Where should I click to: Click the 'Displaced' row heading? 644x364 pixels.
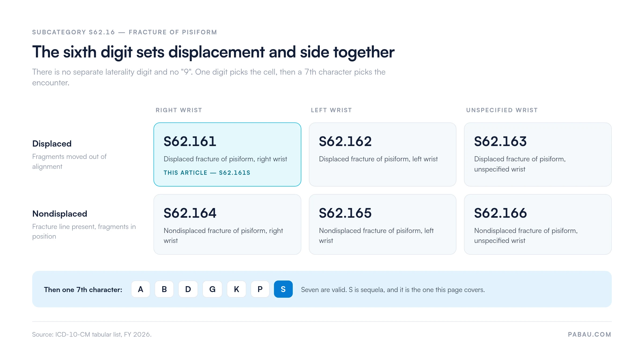[x=52, y=144]
